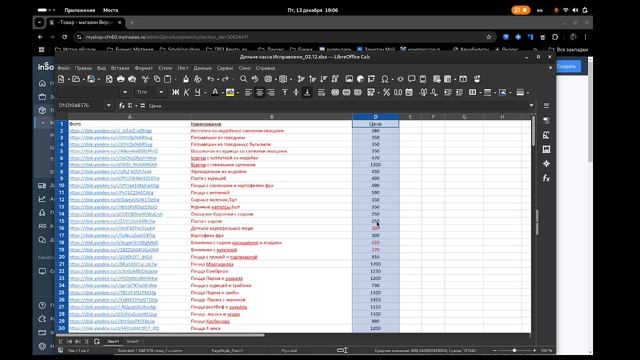
Task: Open sidebar Functions fx panel icon
Action: [x=546, y=178]
